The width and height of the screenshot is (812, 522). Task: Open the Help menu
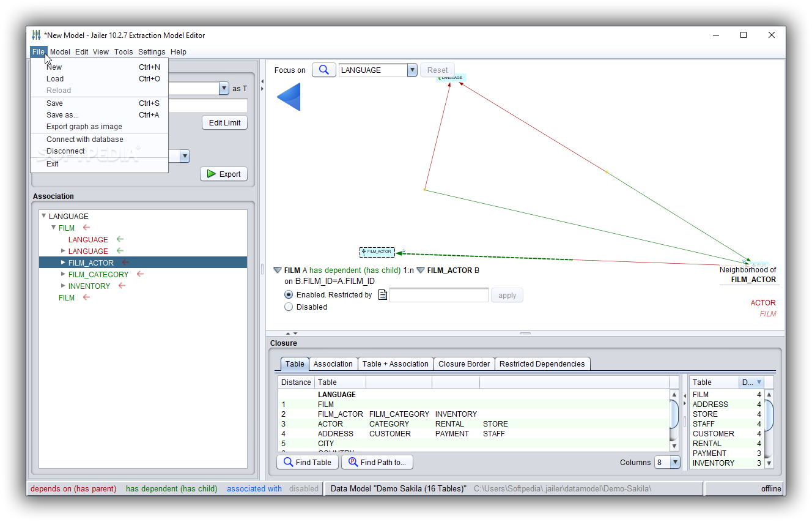pyautogui.click(x=179, y=52)
